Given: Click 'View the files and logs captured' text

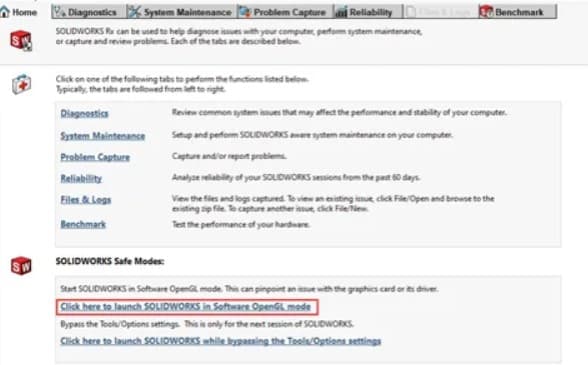Looking at the screenshot, I should click(x=333, y=203).
